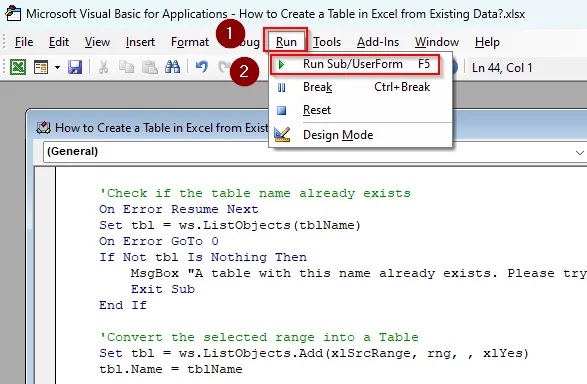Click the Copy toolbar icon
This screenshot has height=384, width=587.
point(126,67)
